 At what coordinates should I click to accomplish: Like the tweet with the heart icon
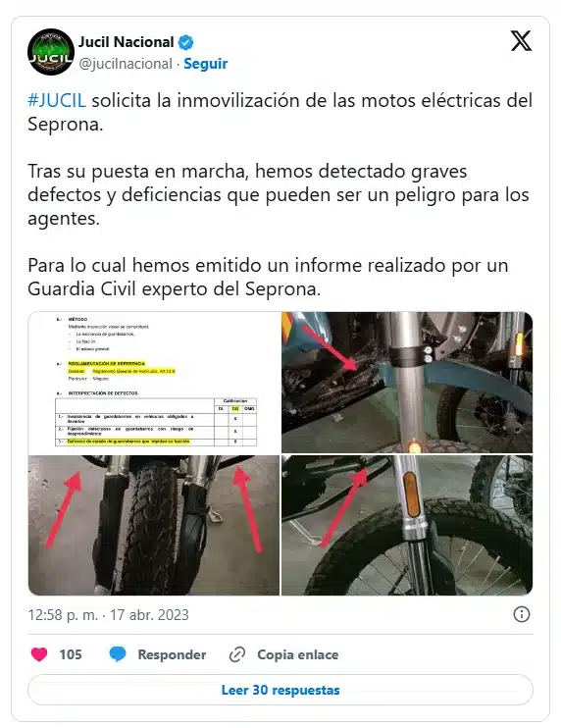39,654
